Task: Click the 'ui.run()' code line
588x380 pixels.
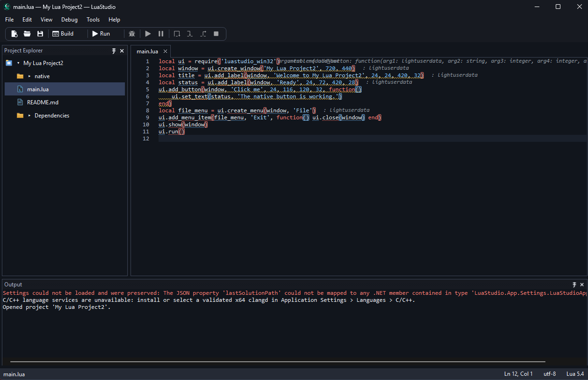Action: (x=172, y=132)
